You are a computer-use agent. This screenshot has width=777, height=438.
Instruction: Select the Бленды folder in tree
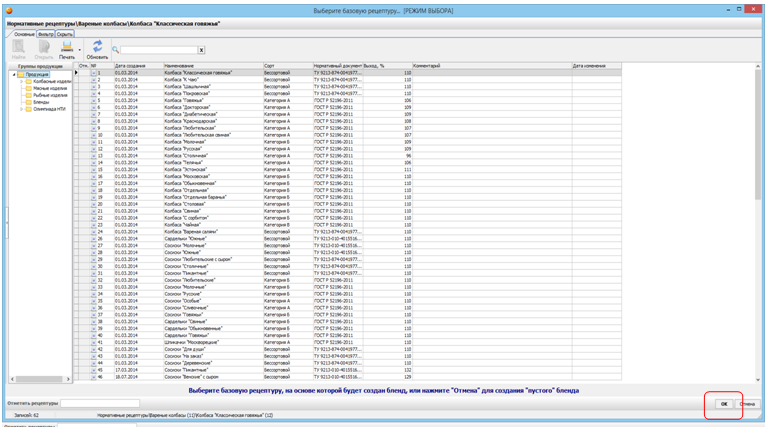pyautogui.click(x=40, y=101)
